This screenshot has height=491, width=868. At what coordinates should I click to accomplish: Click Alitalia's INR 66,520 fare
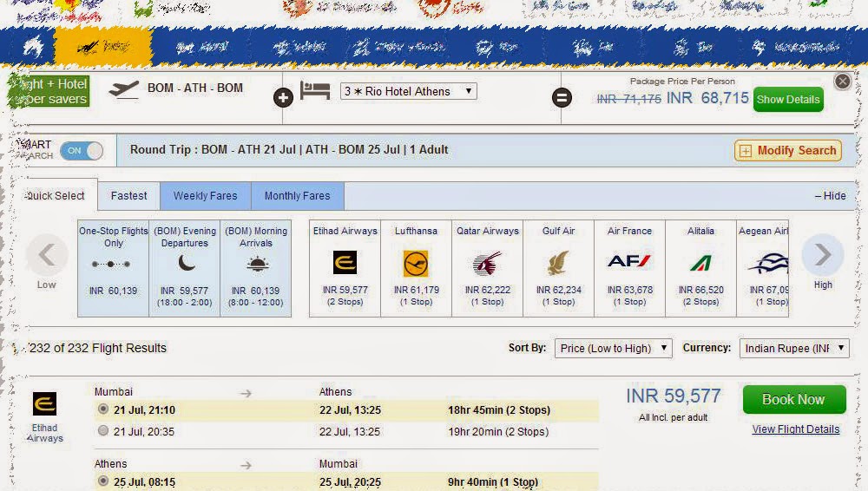tap(700, 290)
